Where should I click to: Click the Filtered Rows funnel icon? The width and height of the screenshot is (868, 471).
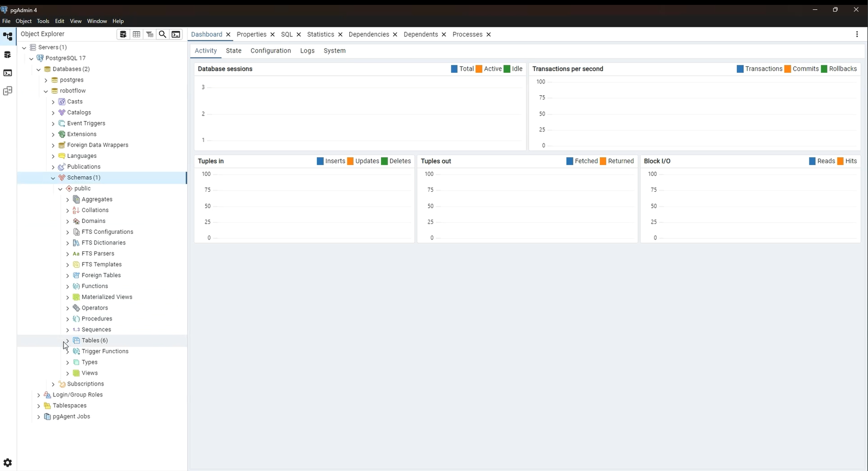pos(149,34)
